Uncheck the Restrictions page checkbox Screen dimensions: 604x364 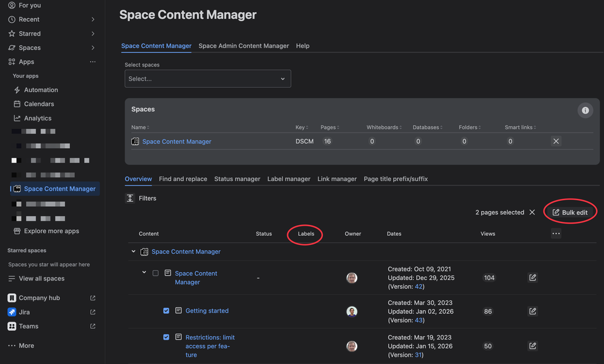pyautogui.click(x=166, y=337)
